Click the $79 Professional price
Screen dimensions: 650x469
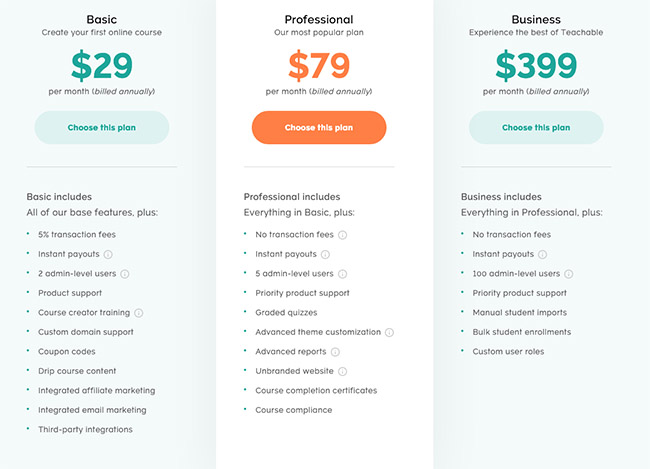[x=319, y=65]
